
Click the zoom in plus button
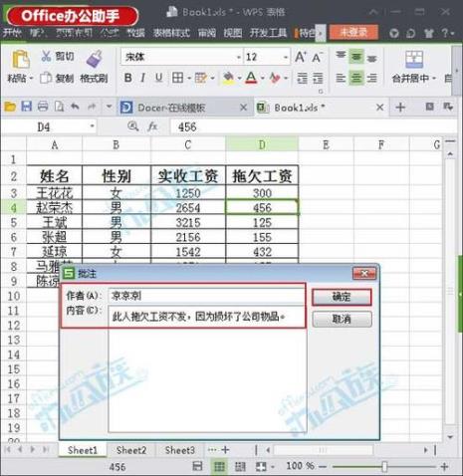(x=444, y=467)
